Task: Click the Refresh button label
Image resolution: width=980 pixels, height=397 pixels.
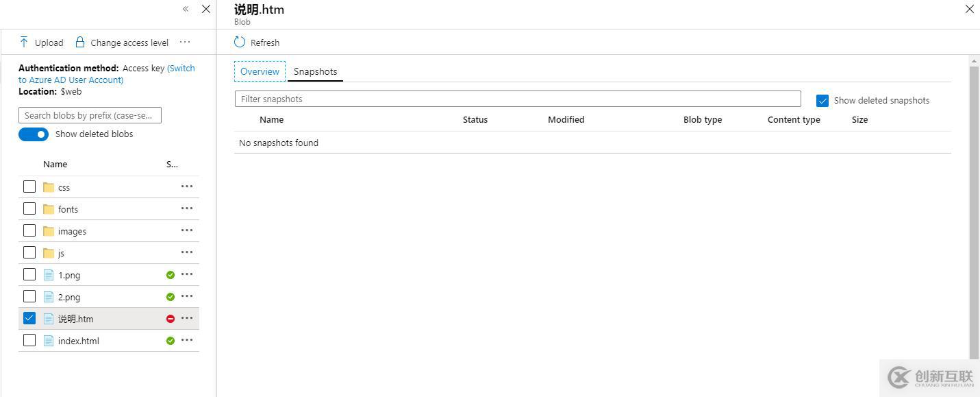Action: 265,43
